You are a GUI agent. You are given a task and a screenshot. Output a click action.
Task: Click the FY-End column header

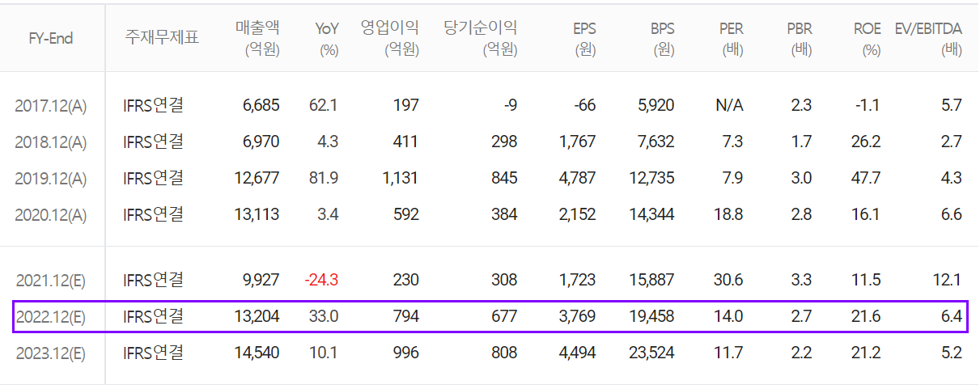tap(51, 38)
